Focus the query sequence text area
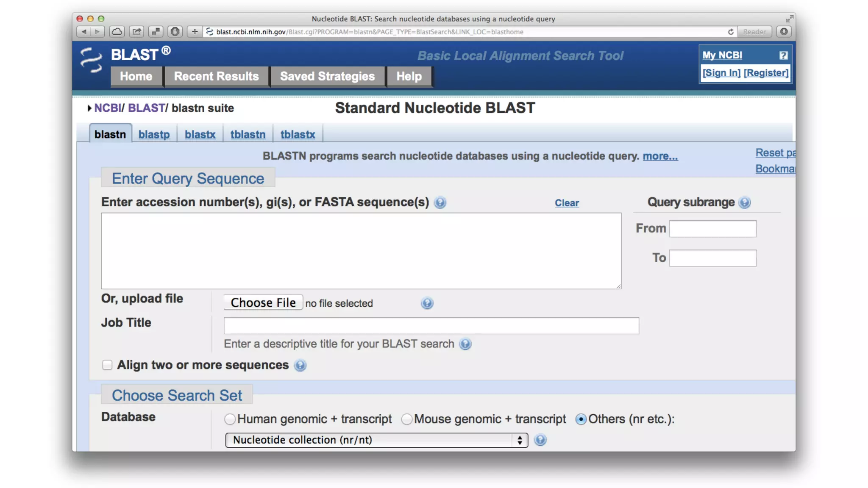868x488 pixels. pyautogui.click(x=361, y=251)
